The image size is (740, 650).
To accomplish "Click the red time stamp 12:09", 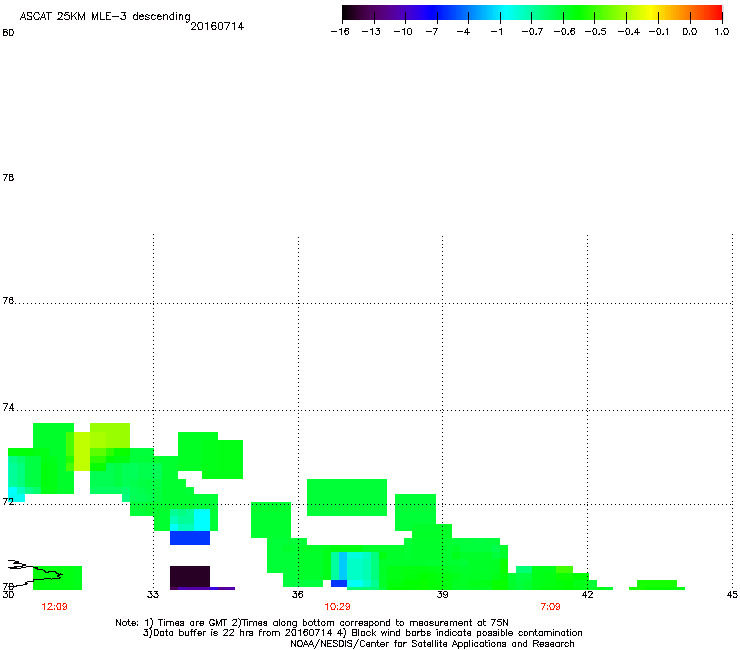I will [54, 607].
